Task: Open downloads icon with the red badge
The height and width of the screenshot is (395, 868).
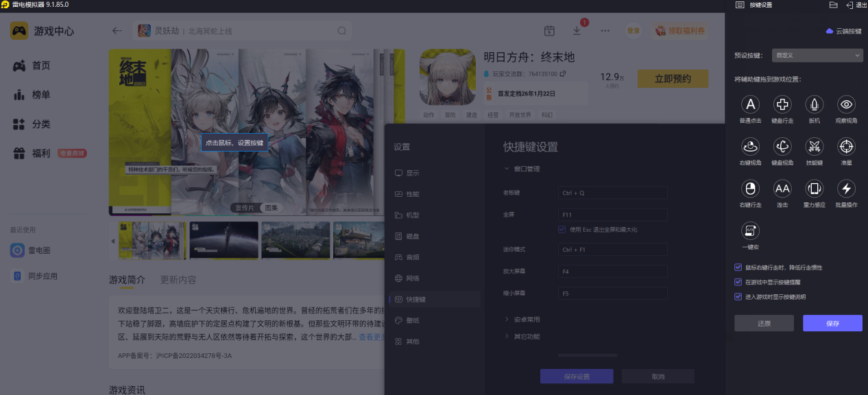Action: pyautogui.click(x=577, y=31)
